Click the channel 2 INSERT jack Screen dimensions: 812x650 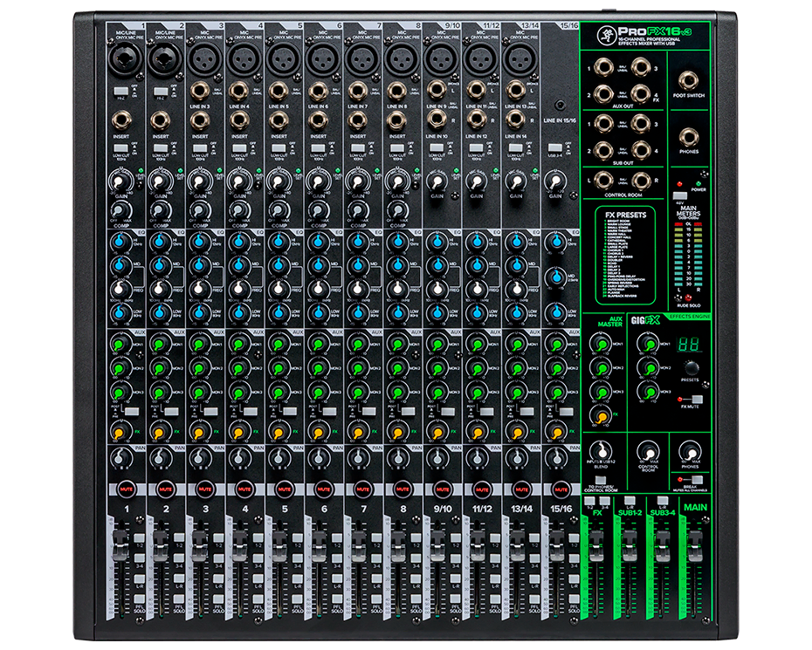pos(160,121)
